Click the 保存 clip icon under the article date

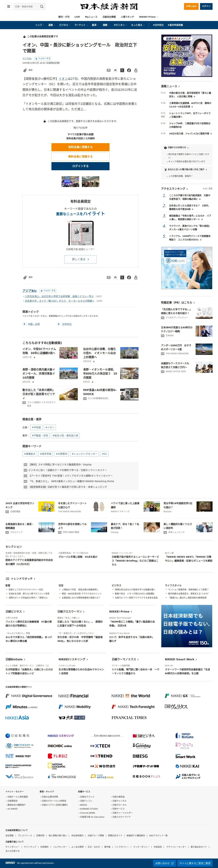pyautogui.click(x=25, y=70)
